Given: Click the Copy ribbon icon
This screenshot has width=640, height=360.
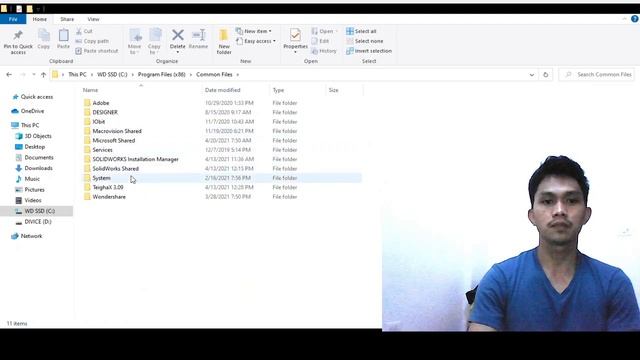Looking at the screenshot, I should click(44, 36).
